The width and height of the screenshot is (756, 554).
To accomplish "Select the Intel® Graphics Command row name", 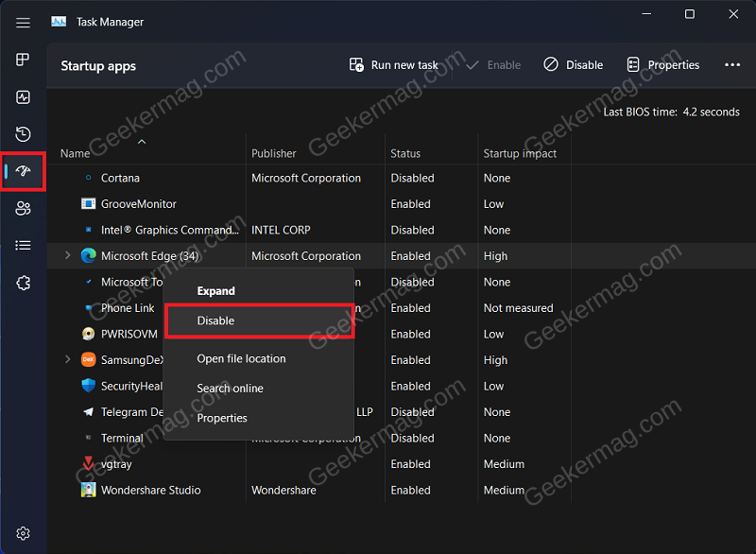I will coord(170,230).
